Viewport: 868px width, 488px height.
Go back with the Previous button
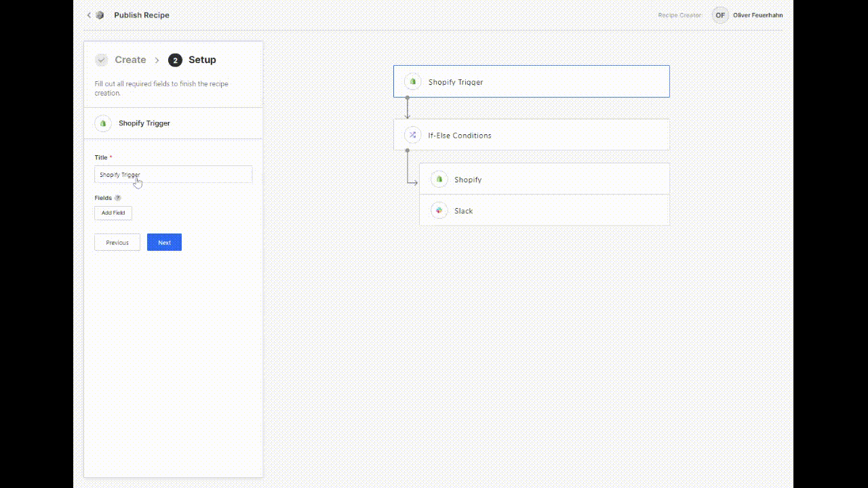(117, 243)
